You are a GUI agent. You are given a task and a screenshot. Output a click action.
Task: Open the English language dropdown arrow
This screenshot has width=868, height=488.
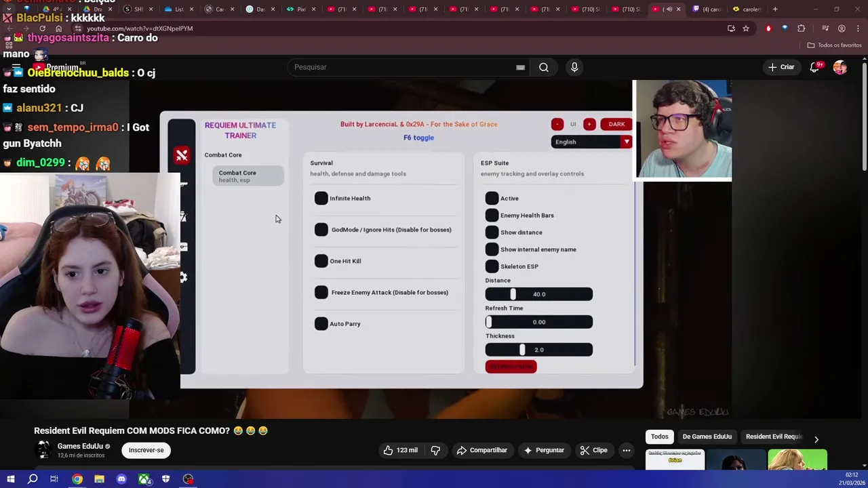click(x=626, y=142)
